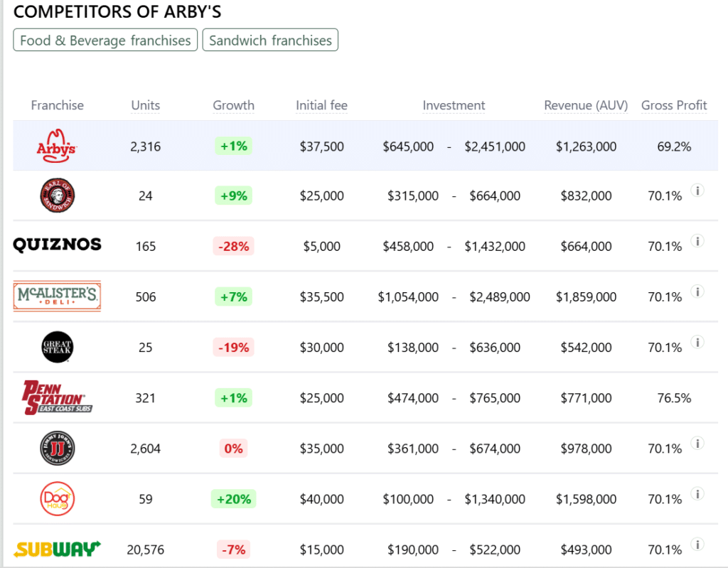Click Jimmy John's units value 2,604
The width and height of the screenshot is (728, 568).
145,449
